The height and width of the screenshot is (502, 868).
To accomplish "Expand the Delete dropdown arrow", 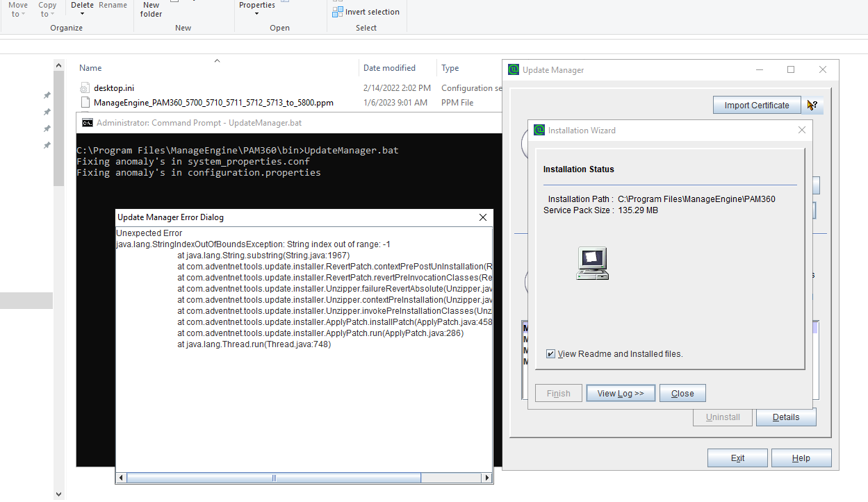I will pos(82,15).
